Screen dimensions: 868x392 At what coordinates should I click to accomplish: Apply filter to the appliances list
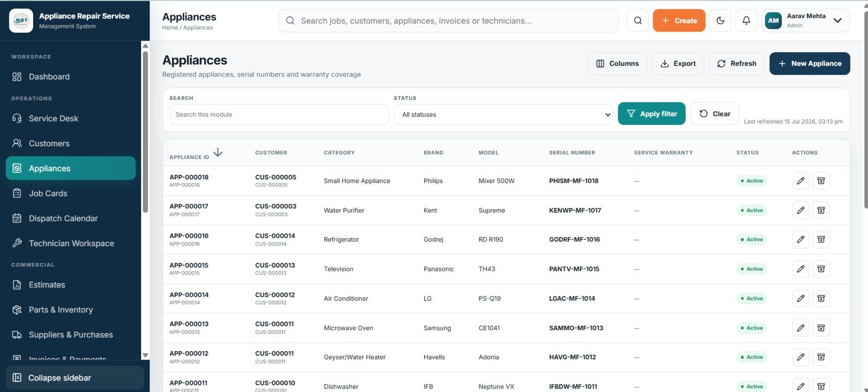652,113
